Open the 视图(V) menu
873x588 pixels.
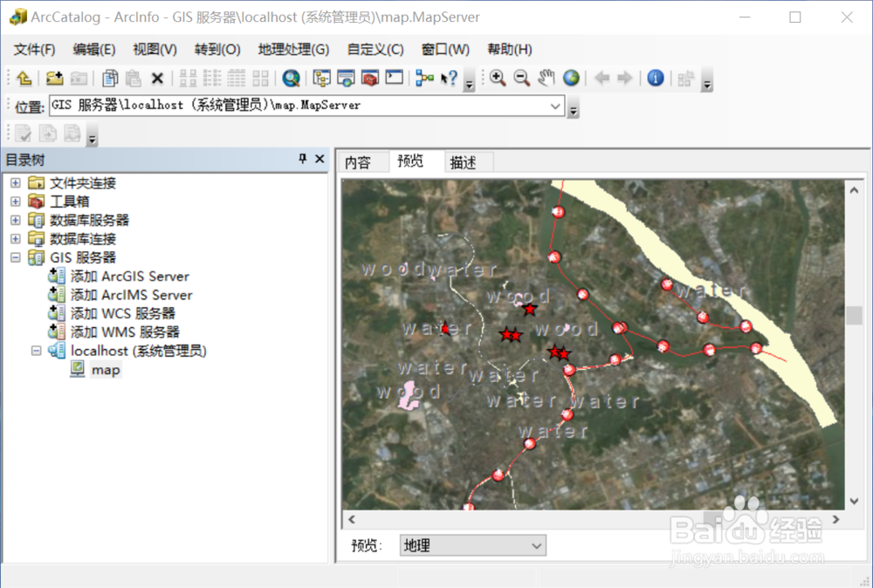[x=155, y=50]
